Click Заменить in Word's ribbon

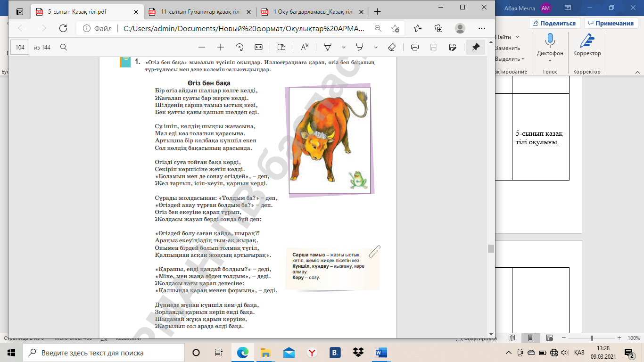(508, 48)
